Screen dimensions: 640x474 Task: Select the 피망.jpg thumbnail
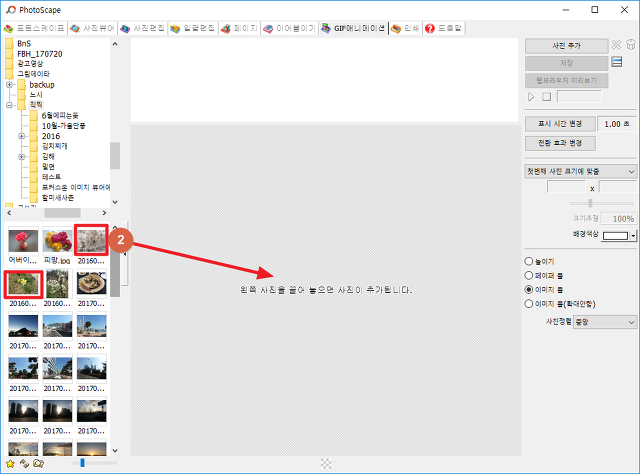[57, 240]
